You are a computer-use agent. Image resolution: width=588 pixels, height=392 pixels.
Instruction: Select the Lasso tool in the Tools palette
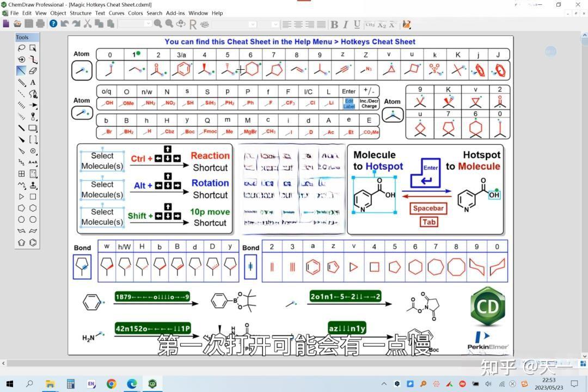[21, 47]
